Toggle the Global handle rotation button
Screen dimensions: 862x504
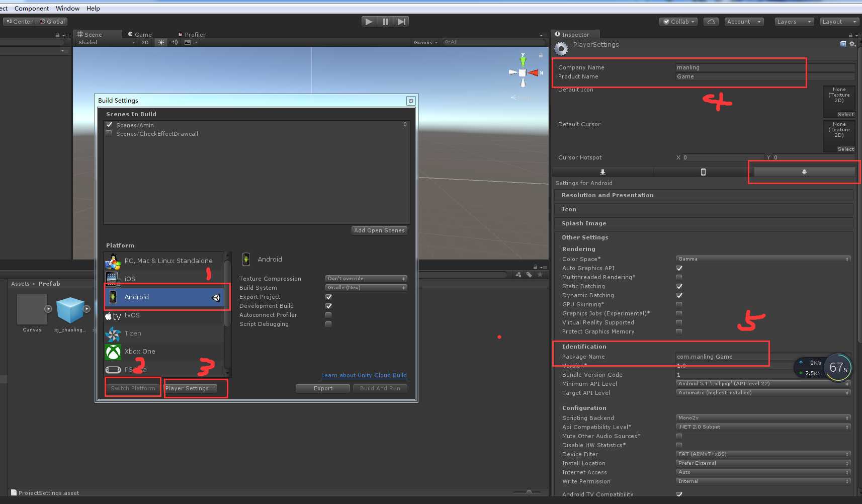(52, 22)
